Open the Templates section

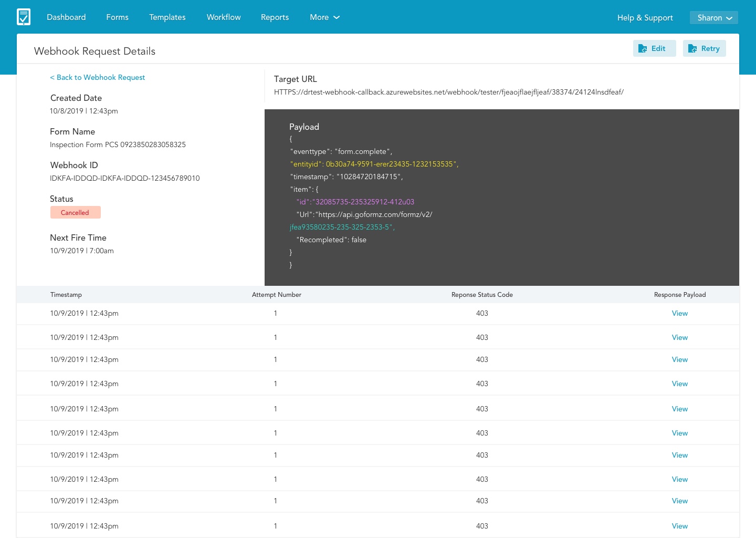click(x=167, y=17)
